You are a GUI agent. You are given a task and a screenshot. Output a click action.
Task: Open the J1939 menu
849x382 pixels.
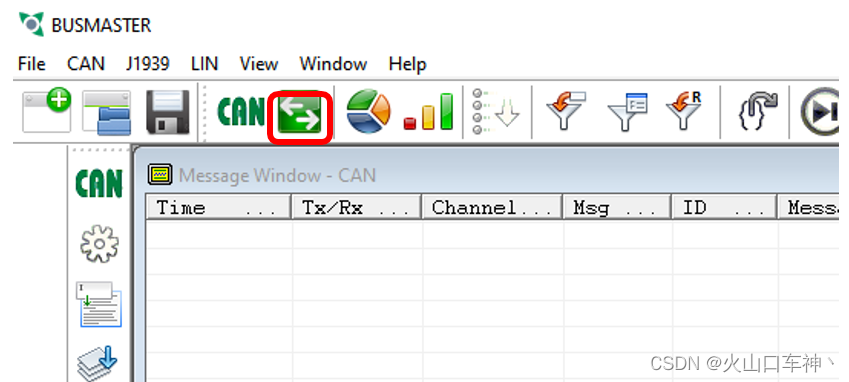147,64
